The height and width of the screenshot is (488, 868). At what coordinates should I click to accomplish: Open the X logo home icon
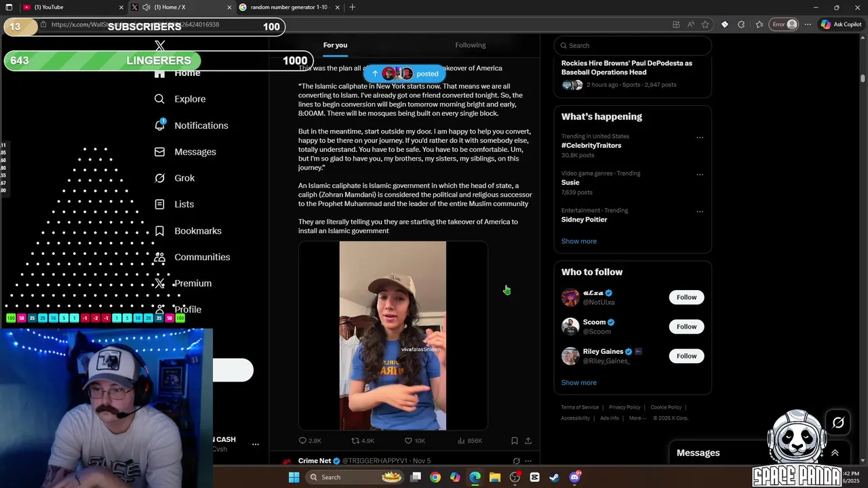pos(160,46)
